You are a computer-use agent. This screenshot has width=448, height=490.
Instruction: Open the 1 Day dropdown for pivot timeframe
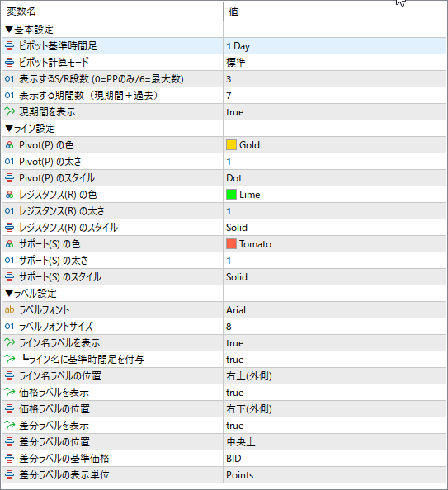tap(335, 46)
